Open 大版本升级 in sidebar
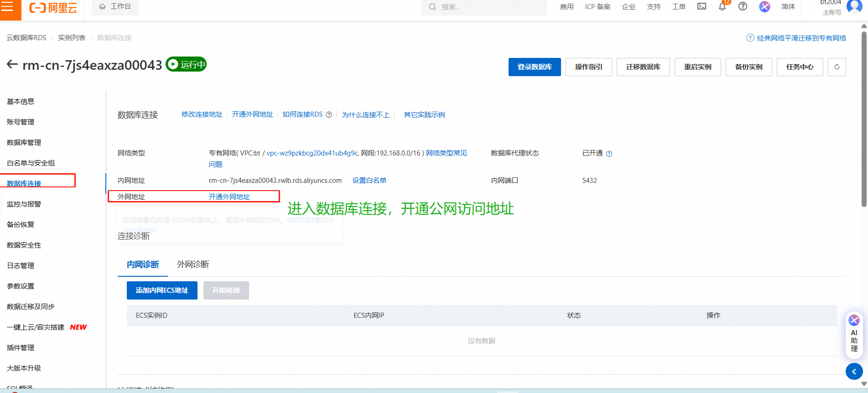 (x=24, y=368)
